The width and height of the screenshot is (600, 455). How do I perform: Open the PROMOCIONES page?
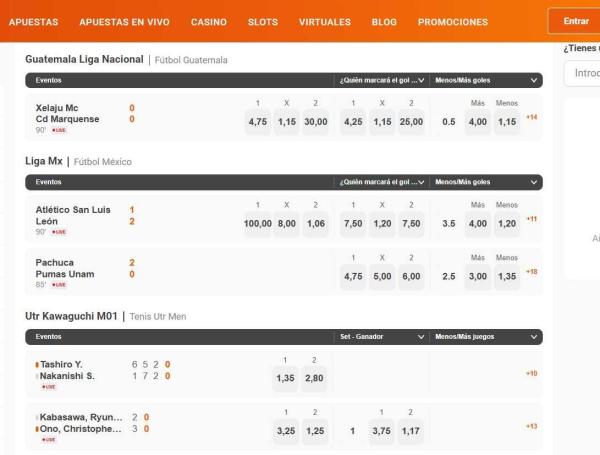[453, 22]
